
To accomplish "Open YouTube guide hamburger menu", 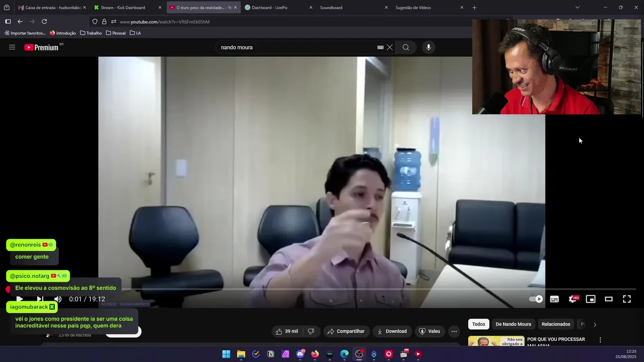I will point(12,47).
